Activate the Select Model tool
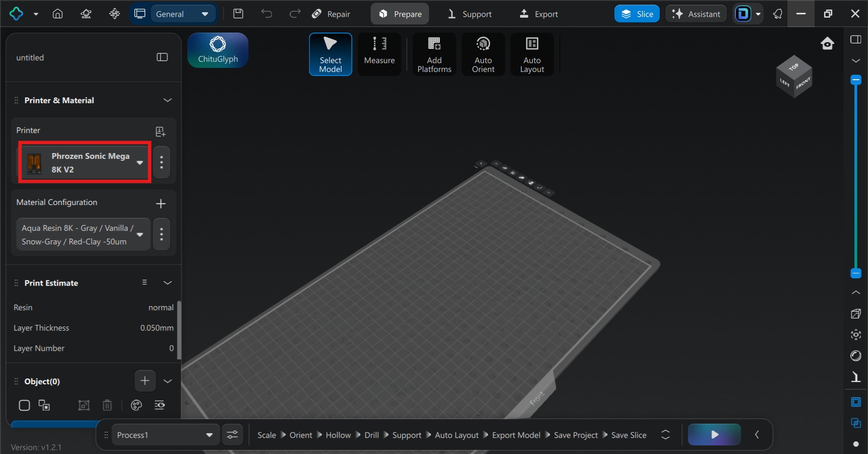 point(330,54)
